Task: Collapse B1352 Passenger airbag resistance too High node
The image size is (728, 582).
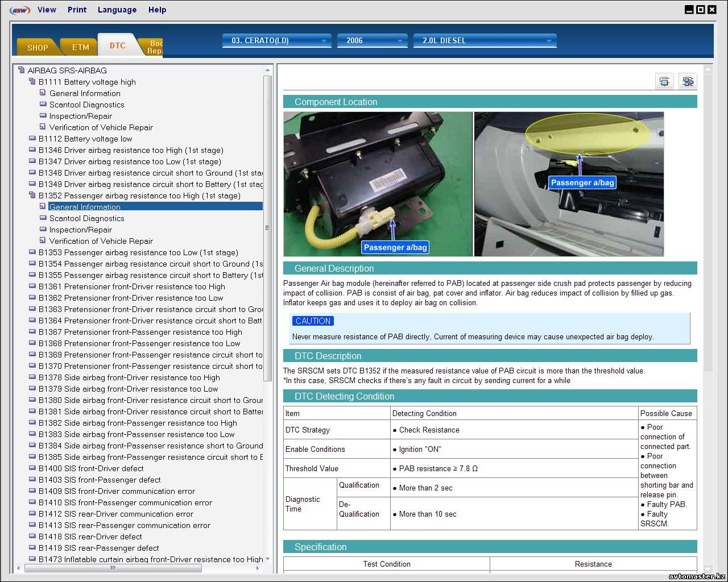Action: tap(32, 195)
